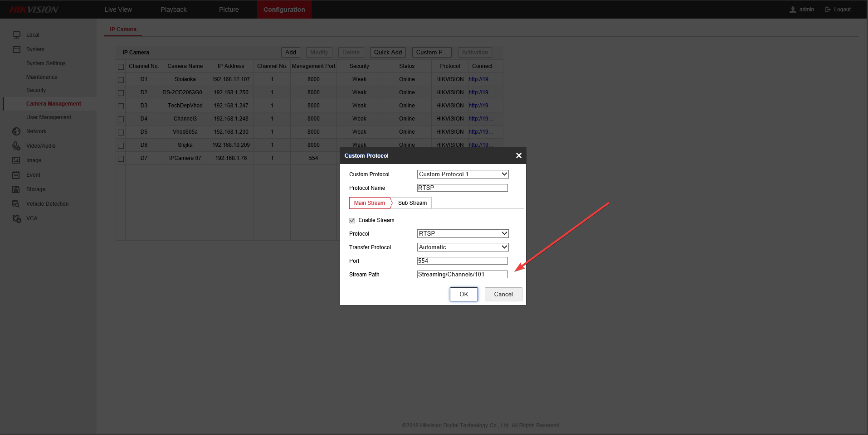Click the Hikvision logo

click(x=34, y=10)
